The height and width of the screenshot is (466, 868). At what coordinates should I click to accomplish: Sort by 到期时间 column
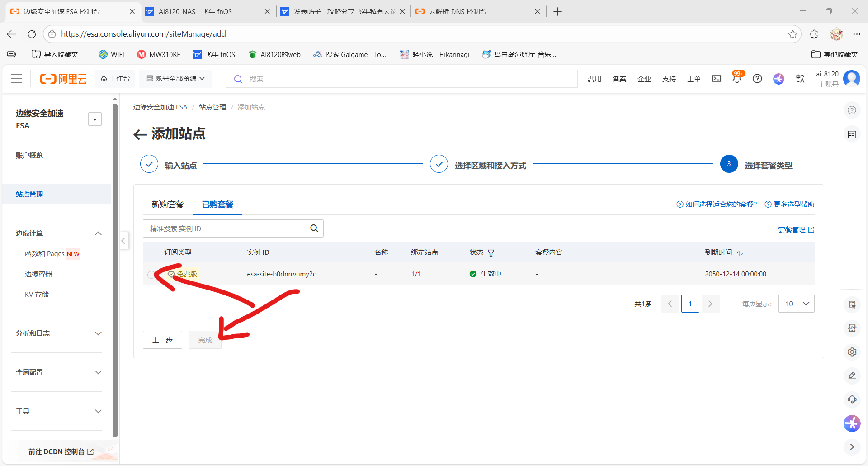(x=740, y=253)
